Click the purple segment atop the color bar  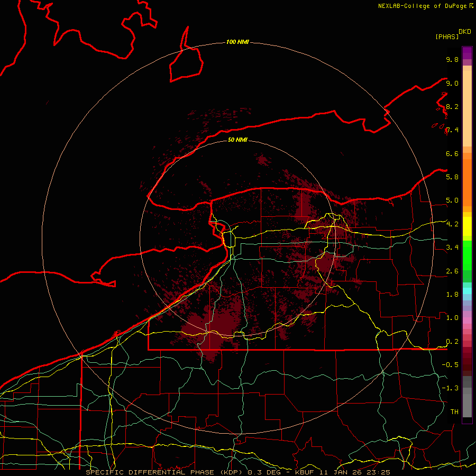click(467, 53)
